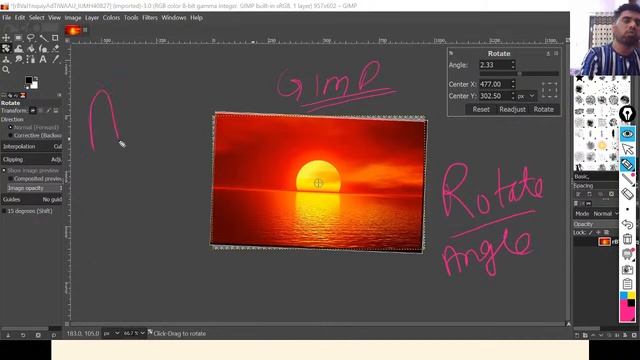640x360 pixels.
Task: Select the Paths tool
Action: pyautogui.click(x=31, y=60)
